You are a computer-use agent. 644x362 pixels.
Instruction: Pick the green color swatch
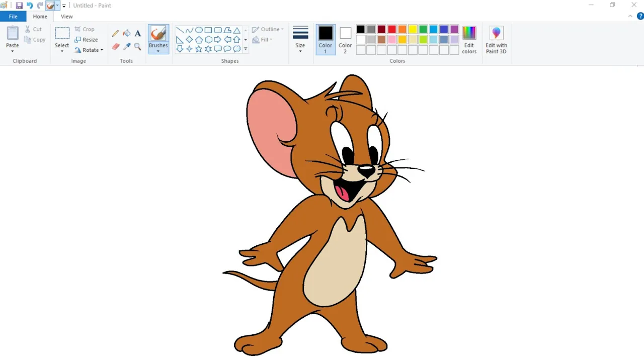423,29
